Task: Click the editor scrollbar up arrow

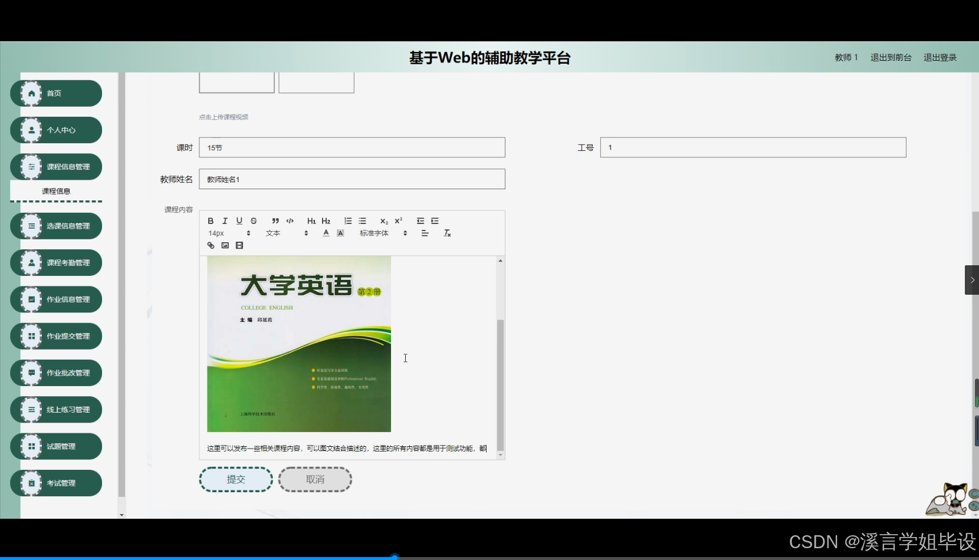Action: click(500, 261)
